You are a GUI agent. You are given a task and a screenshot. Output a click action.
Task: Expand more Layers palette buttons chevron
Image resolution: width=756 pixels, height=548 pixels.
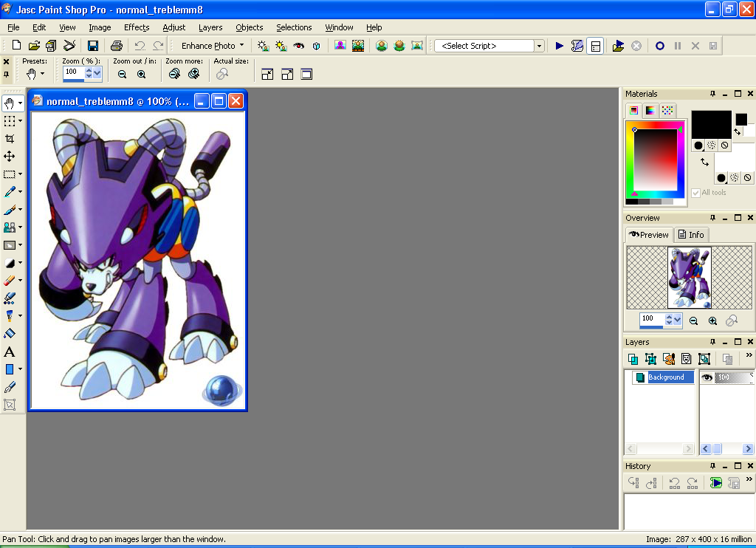point(749,355)
